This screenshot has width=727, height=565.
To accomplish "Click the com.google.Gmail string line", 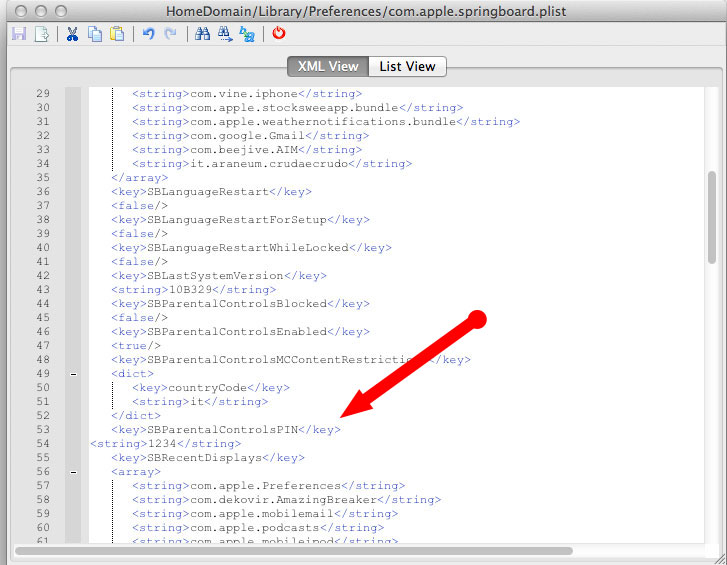I will click(x=250, y=135).
